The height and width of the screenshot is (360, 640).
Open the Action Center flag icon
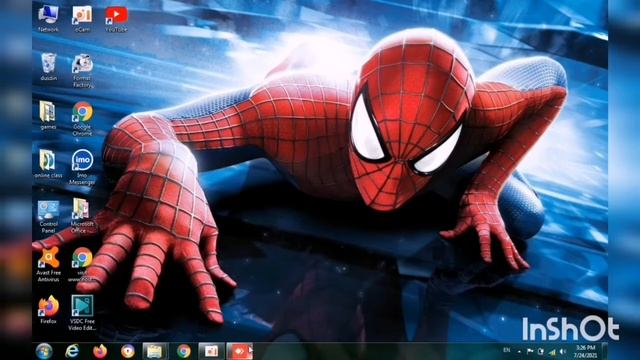530,351
